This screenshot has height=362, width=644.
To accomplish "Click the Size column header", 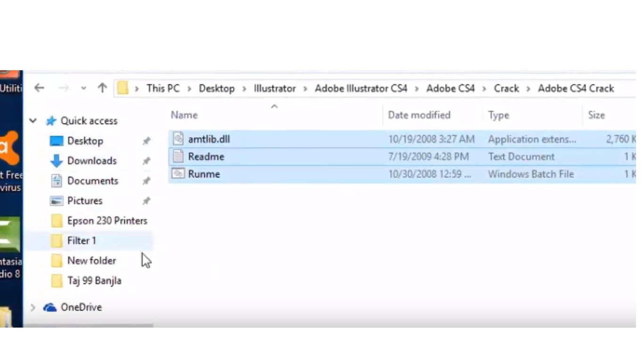I will (596, 115).
